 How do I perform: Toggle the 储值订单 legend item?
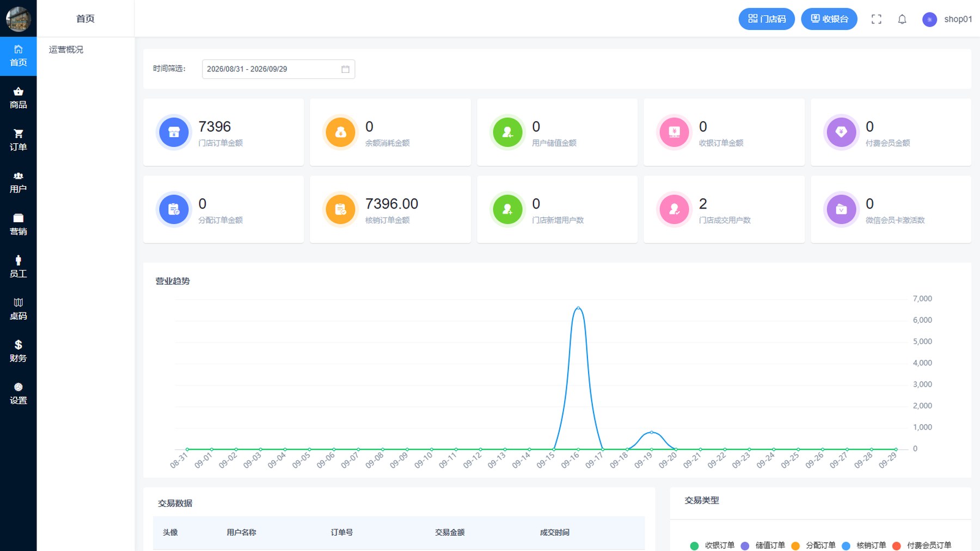(x=763, y=545)
